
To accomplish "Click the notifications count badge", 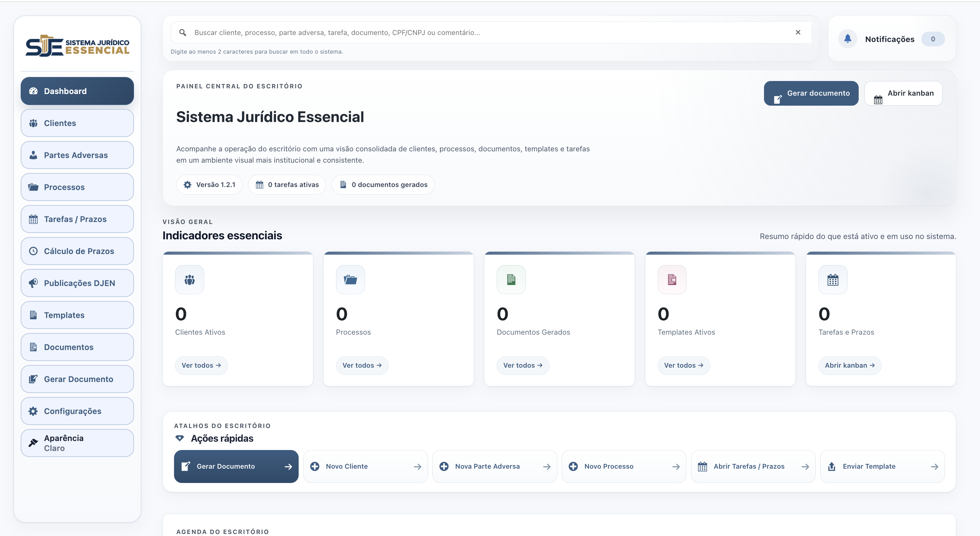I will point(932,39).
